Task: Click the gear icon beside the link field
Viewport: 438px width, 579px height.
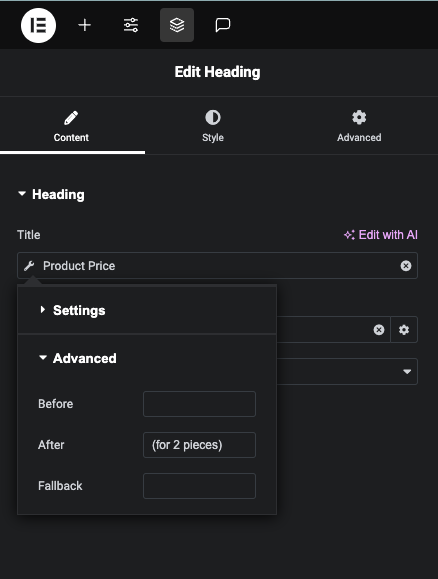Action: (x=404, y=329)
